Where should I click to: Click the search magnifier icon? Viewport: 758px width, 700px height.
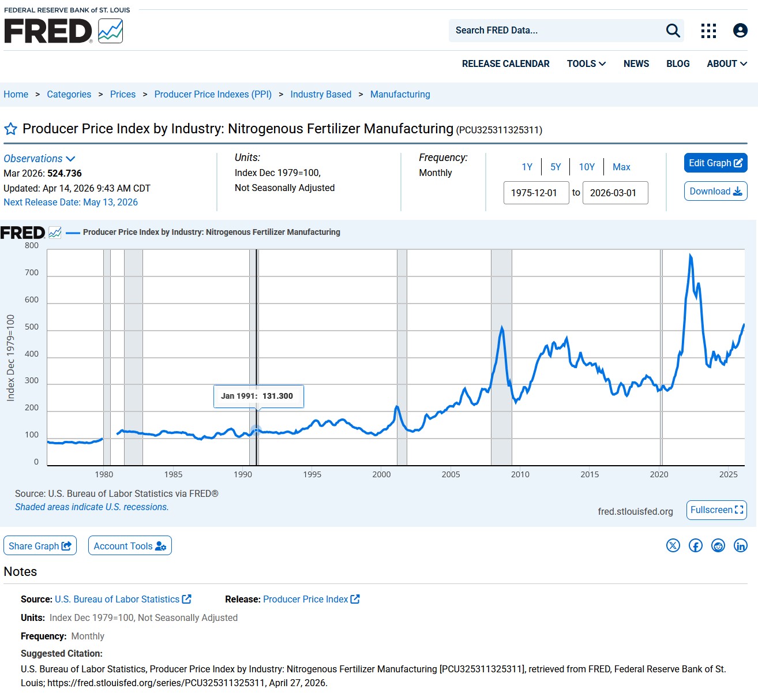673,31
